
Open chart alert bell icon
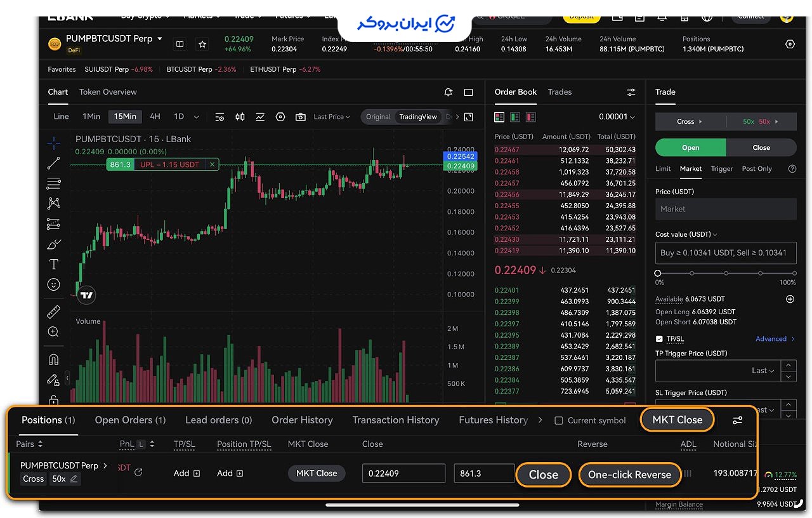449,92
